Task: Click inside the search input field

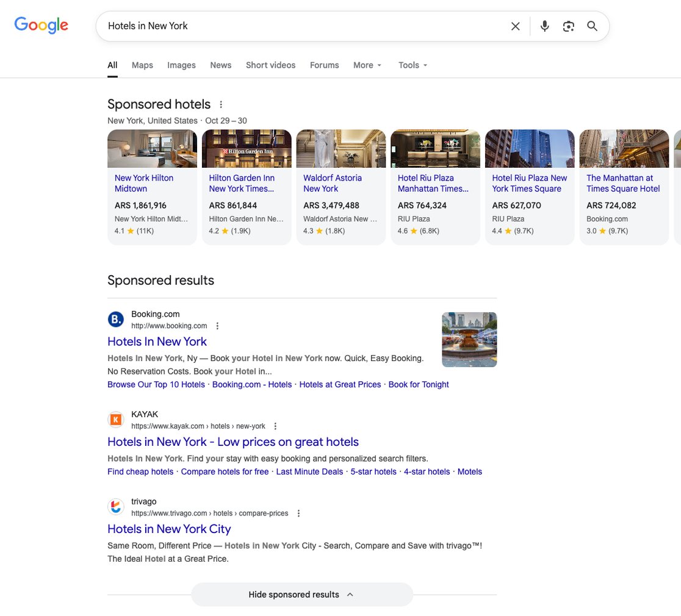Action: pos(244,26)
